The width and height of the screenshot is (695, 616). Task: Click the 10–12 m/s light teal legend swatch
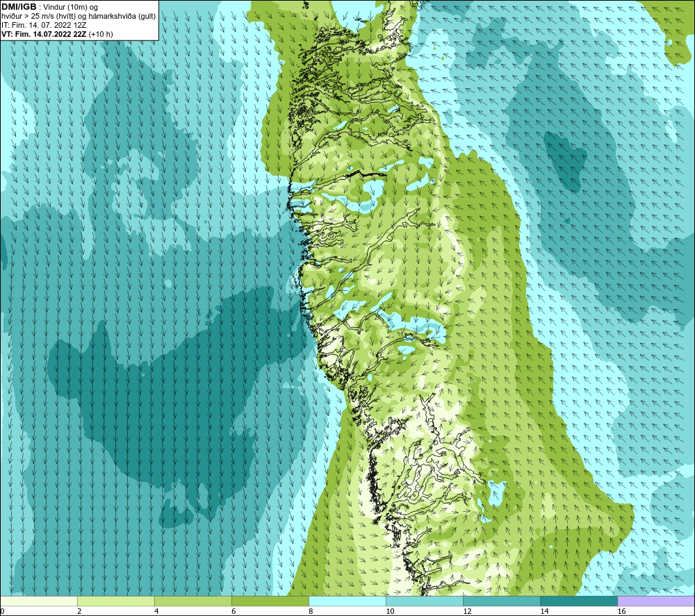click(424, 601)
